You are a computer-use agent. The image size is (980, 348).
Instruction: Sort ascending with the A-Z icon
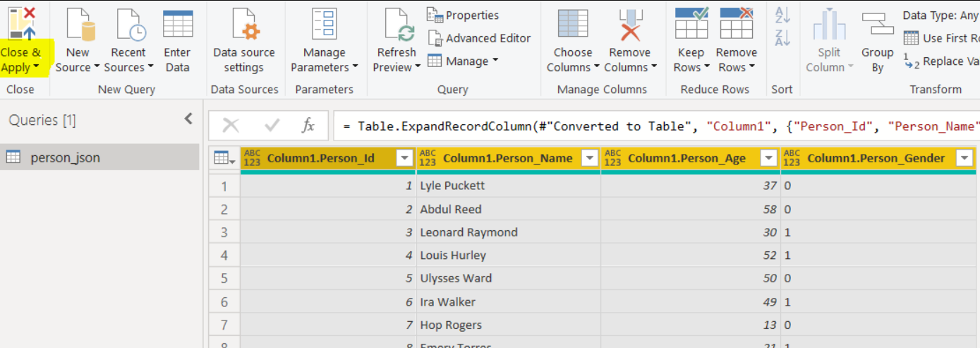tap(782, 15)
